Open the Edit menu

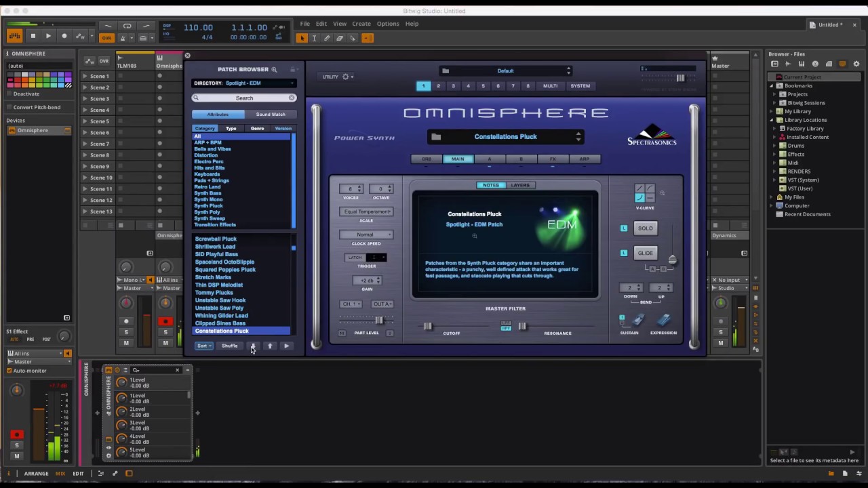tap(321, 24)
